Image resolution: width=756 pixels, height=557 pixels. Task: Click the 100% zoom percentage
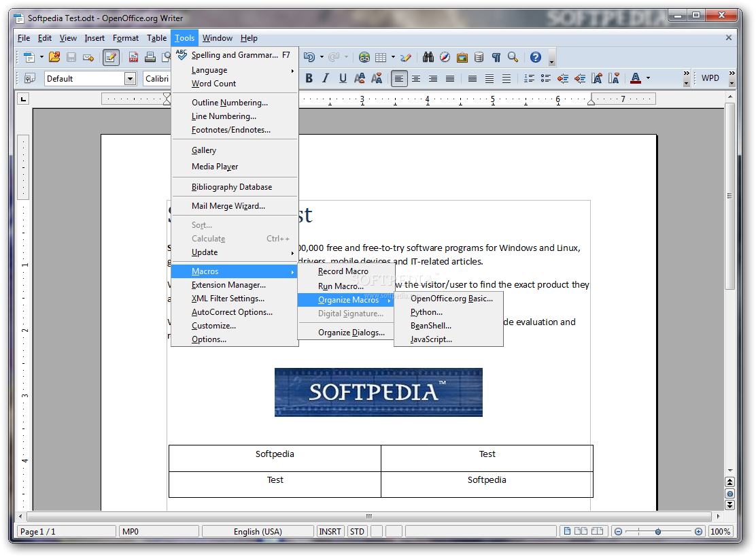(x=721, y=531)
